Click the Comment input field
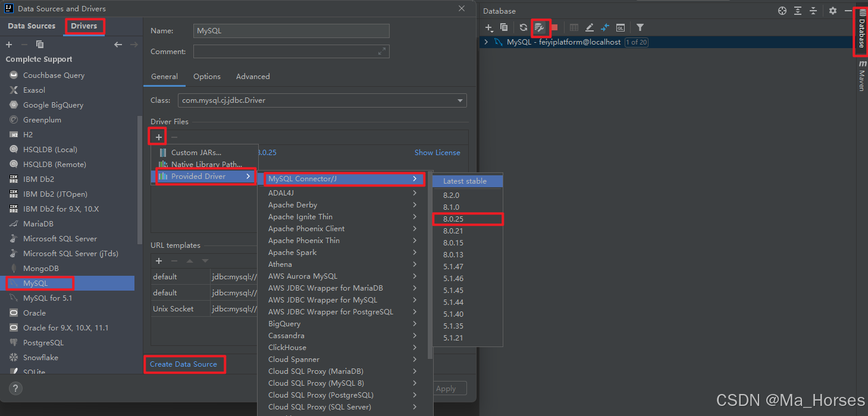Image resolution: width=868 pixels, height=416 pixels. click(x=292, y=52)
